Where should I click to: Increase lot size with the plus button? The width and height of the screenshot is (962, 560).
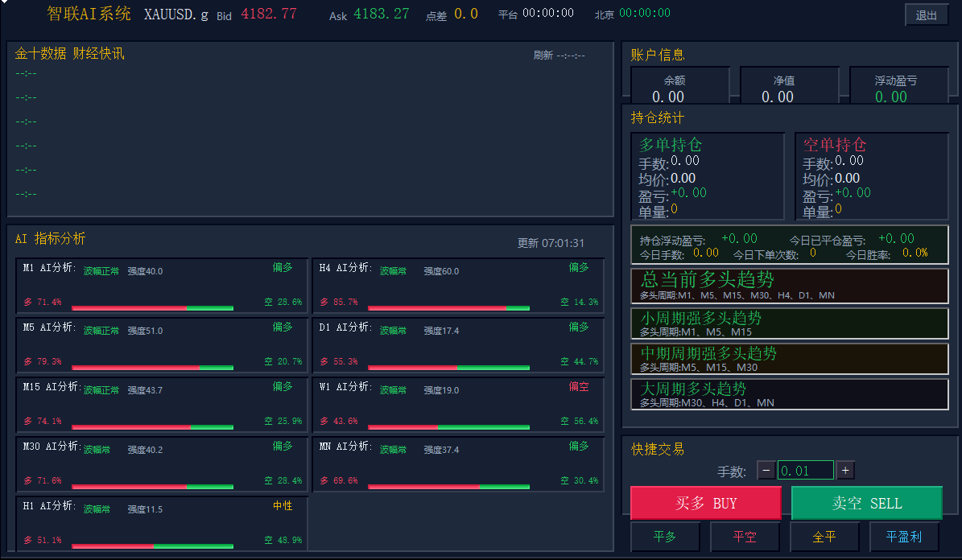tap(845, 471)
